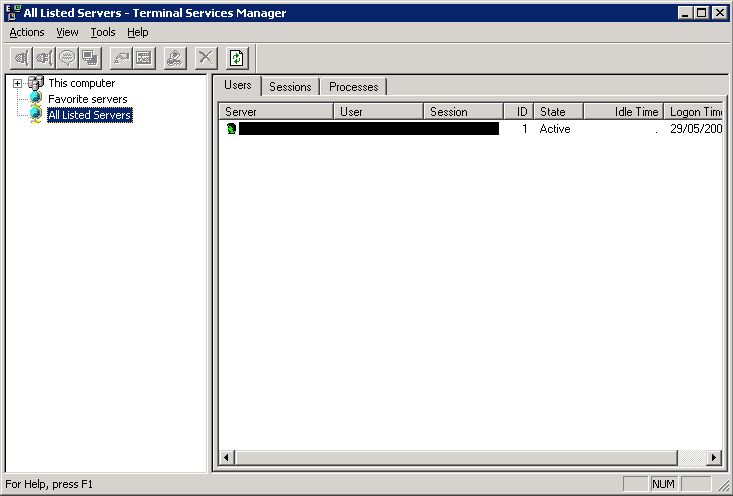
Task: Select Favorite servers in the tree
Action: [88, 99]
